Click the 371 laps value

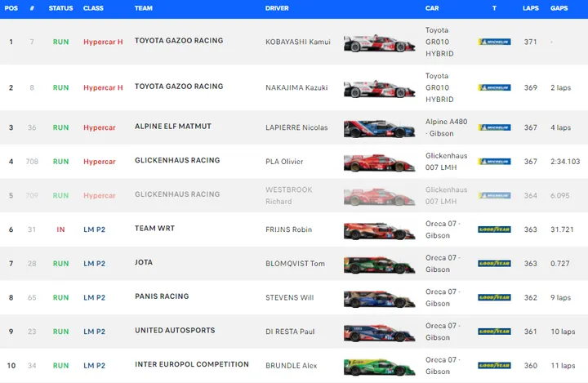pos(531,42)
